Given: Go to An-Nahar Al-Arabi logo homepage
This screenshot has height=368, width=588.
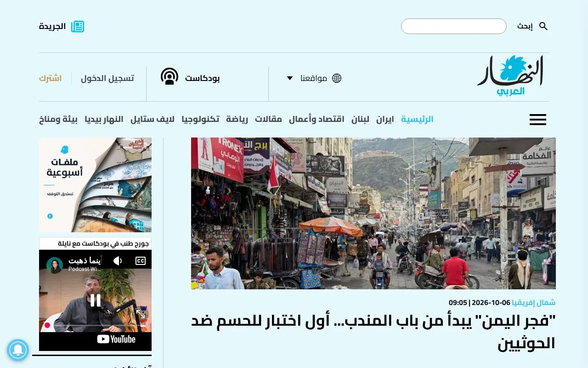Looking at the screenshot, I should pyautogui.click(x=510, y=75).
